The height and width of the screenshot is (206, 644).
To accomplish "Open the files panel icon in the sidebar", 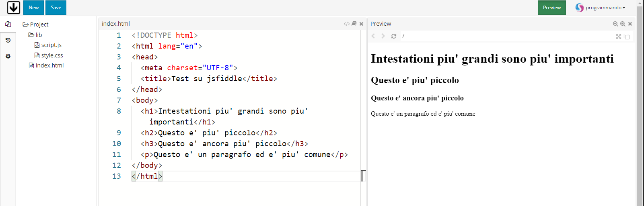I will tap(8, 24).
